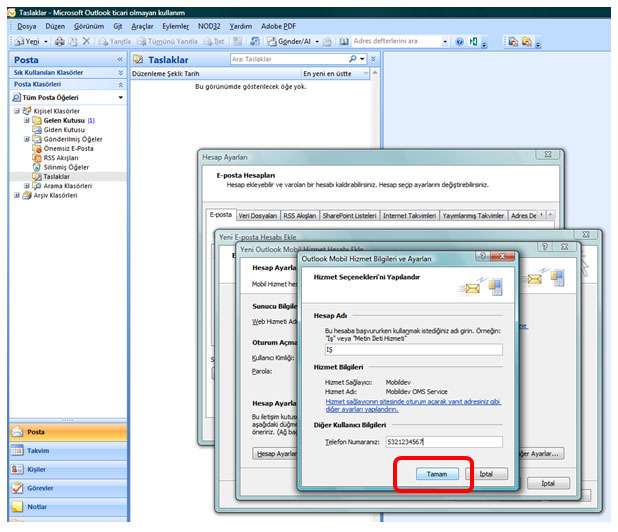
Task: Select the Internet Takvimleri tab
Action: 410,216
